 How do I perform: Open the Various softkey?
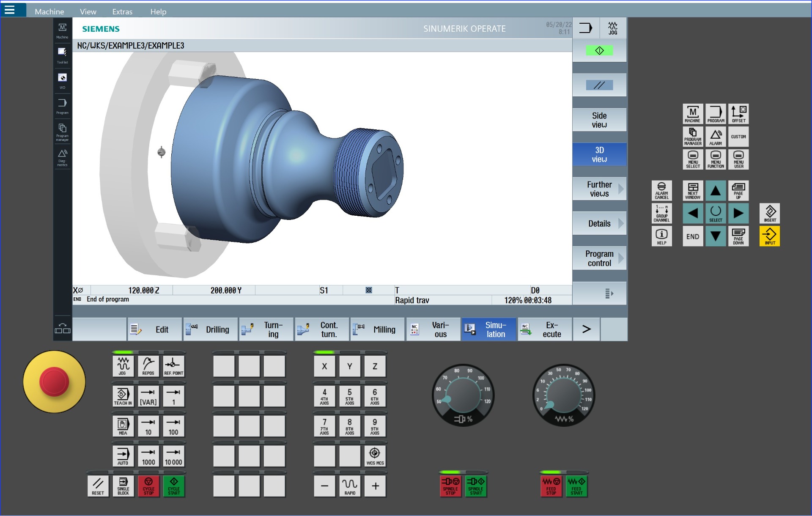tap(433, 329)
